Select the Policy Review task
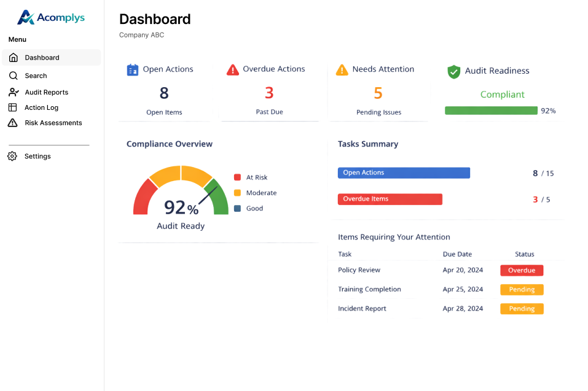 coord(359,270)
